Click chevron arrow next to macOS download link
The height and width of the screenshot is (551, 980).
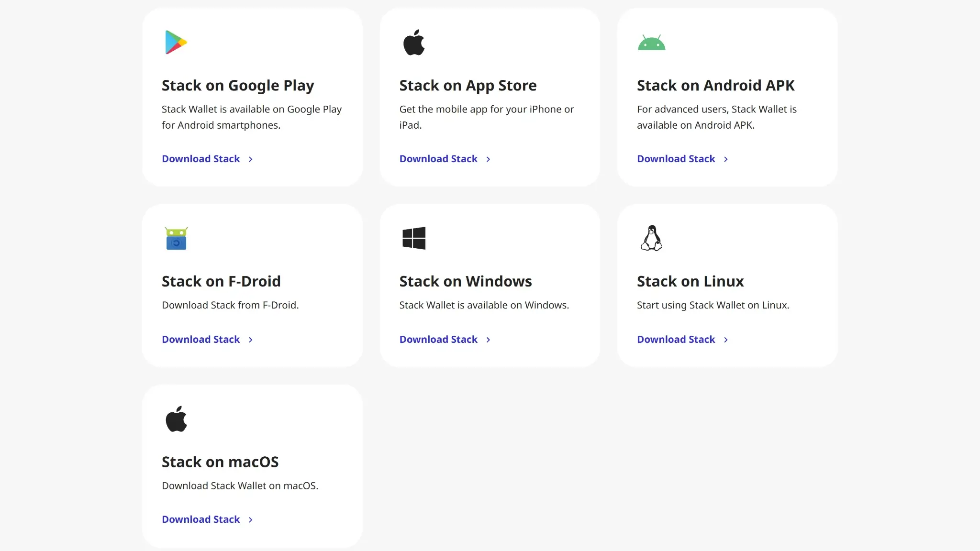[250, 520]
